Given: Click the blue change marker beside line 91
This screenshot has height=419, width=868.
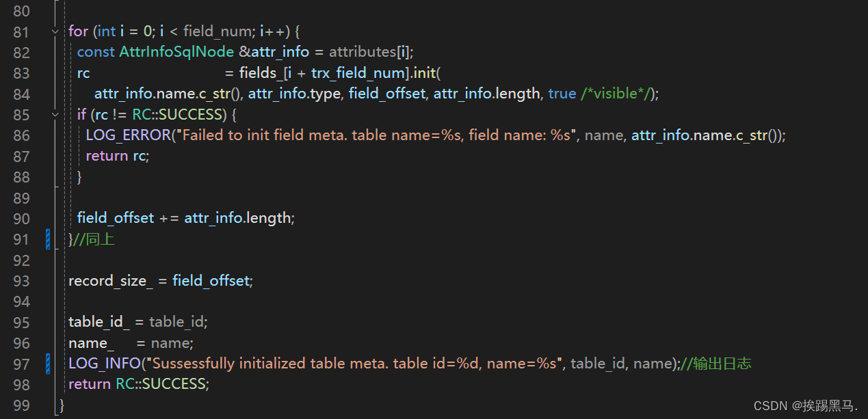Looking at the screenshot, I should point(47,239).
